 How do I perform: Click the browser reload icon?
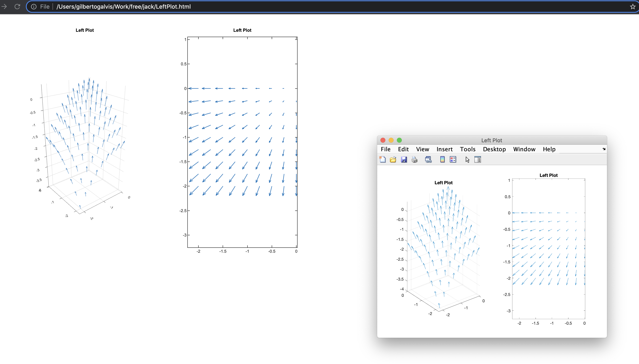click(x=17, y=7)
